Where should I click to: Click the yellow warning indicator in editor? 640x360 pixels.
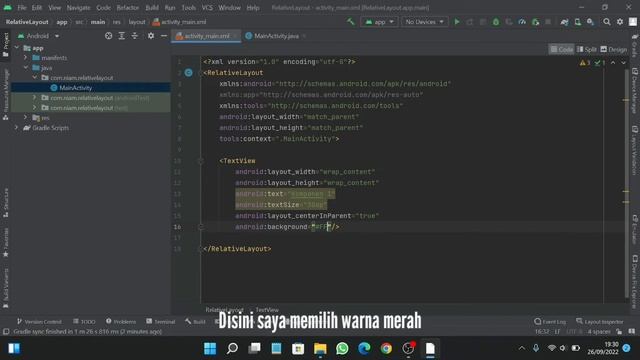[x=584, y=63]
